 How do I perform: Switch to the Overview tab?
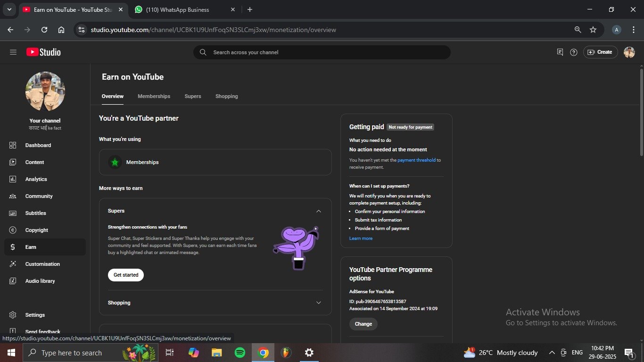(x=113, y=96)
